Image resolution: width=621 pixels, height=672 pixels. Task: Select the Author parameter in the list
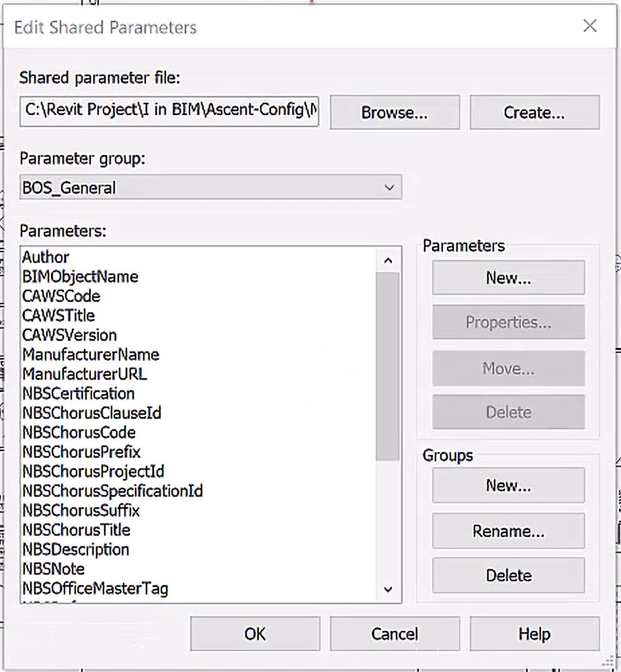(x=46, y=257)
